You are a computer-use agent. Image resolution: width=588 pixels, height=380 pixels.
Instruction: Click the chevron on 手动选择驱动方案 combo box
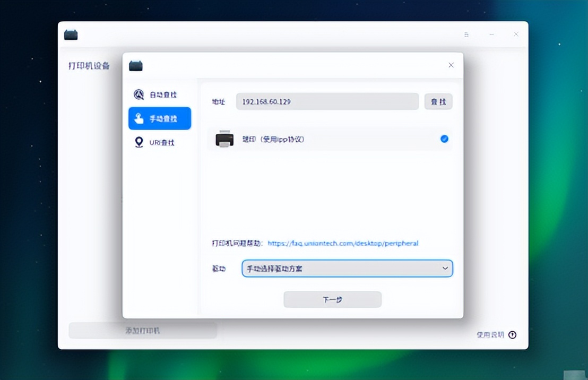(445, 269)
